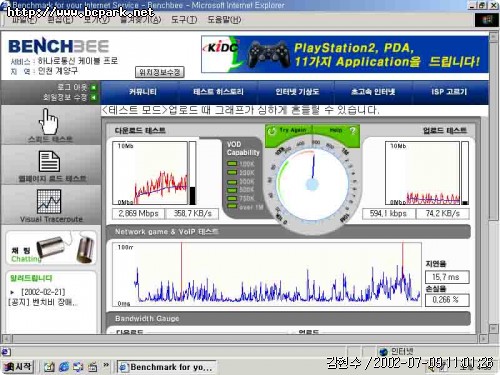Click the Benchmark taskbar window button
500x375 pixels.
click(166, 367)
